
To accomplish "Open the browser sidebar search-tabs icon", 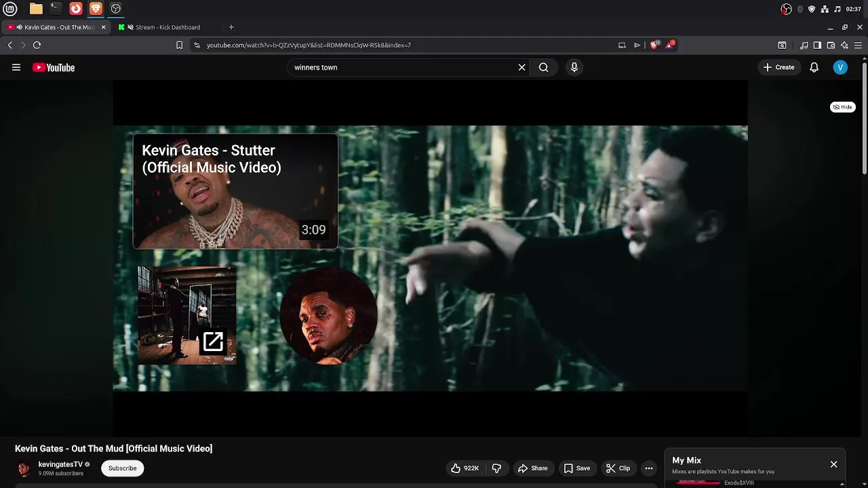I will tap(782, 45).
